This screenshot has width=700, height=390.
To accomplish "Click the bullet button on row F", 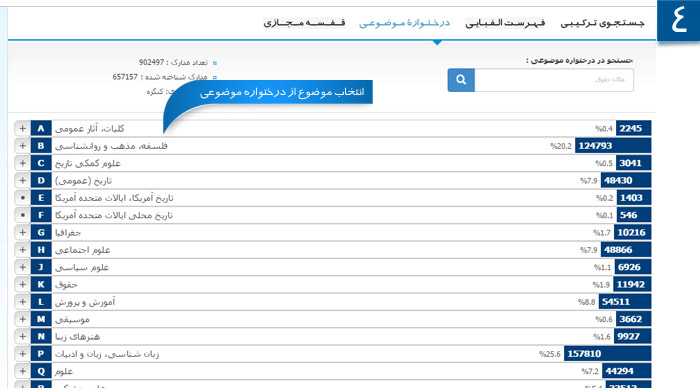I will 22,215.
